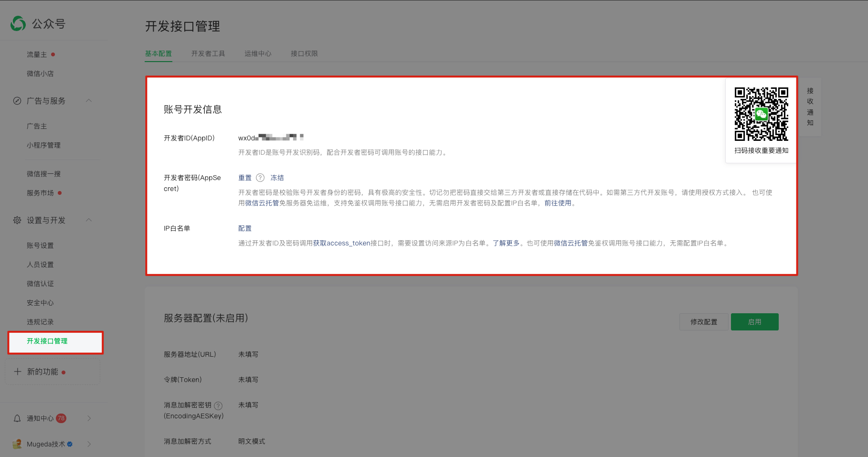Click the 了解更多 link

506,243
